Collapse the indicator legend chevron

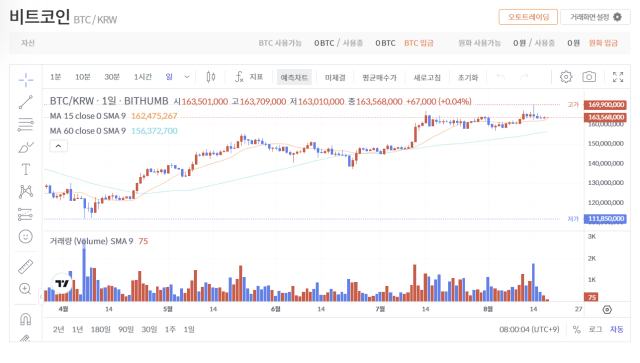click(x=58, y=146)
